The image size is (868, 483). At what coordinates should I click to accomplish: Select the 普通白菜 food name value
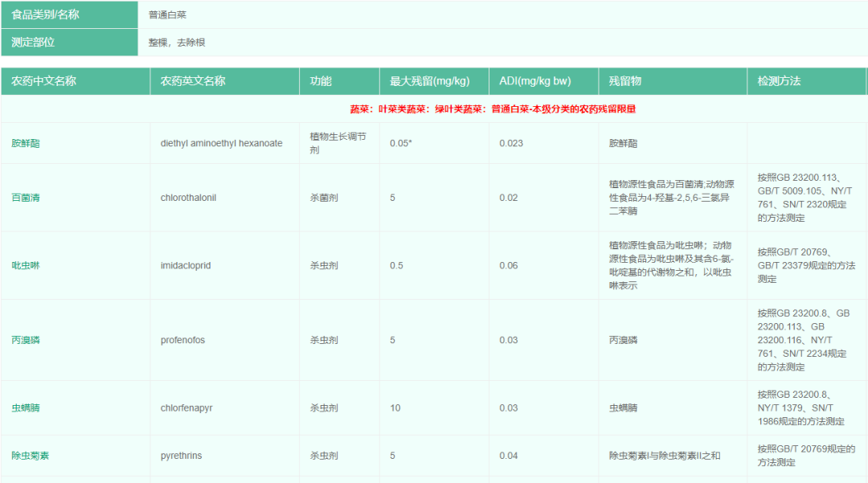[167, 15]
